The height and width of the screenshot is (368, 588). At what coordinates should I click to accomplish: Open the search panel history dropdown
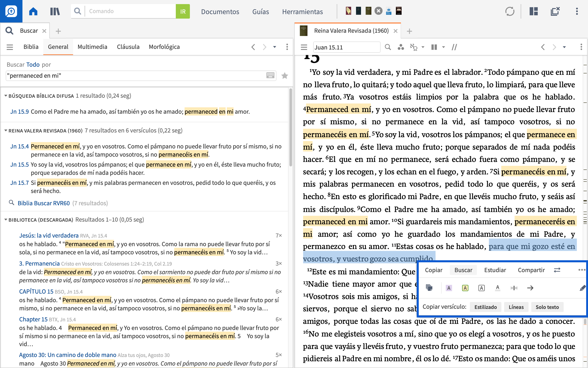click(275, 47)
